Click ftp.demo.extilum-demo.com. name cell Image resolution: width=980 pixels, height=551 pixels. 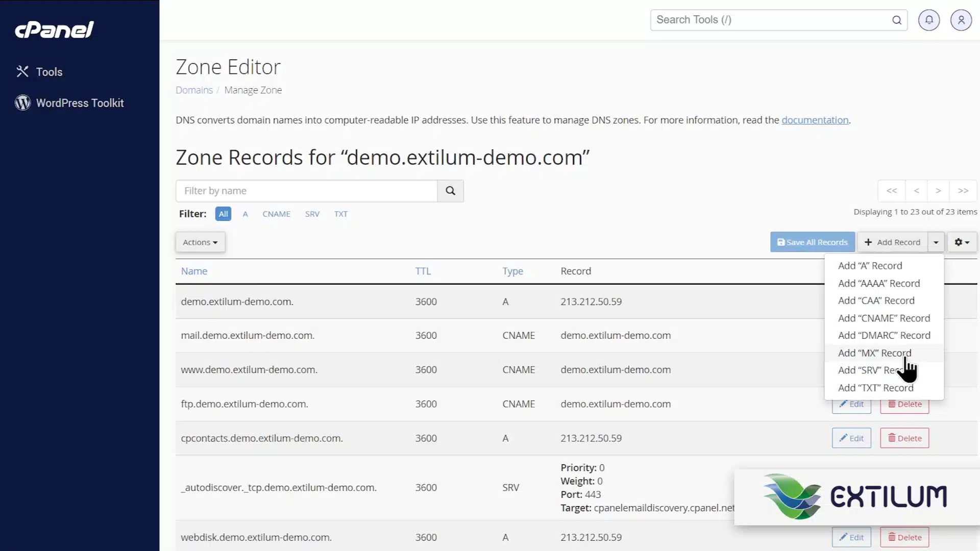click(244, 404)
